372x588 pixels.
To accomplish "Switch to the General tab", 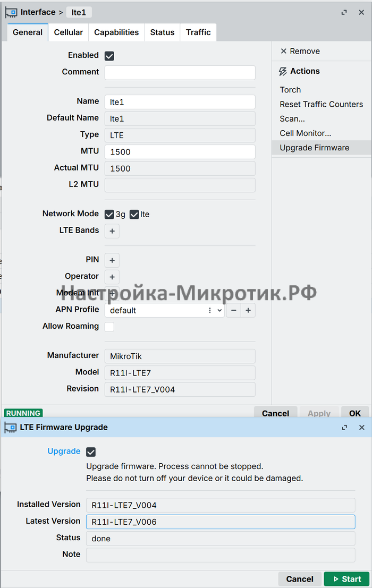I will (x=28, y=32).
